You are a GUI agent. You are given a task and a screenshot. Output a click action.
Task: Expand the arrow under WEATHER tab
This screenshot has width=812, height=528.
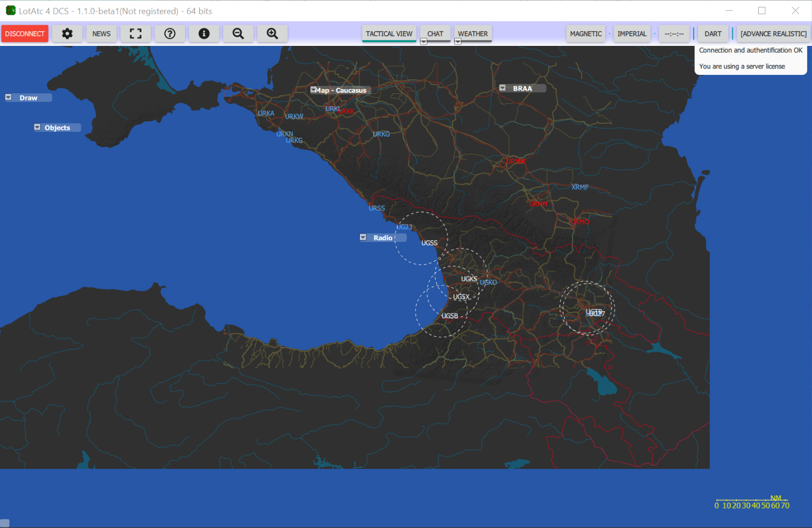click(x=458, y=42)
